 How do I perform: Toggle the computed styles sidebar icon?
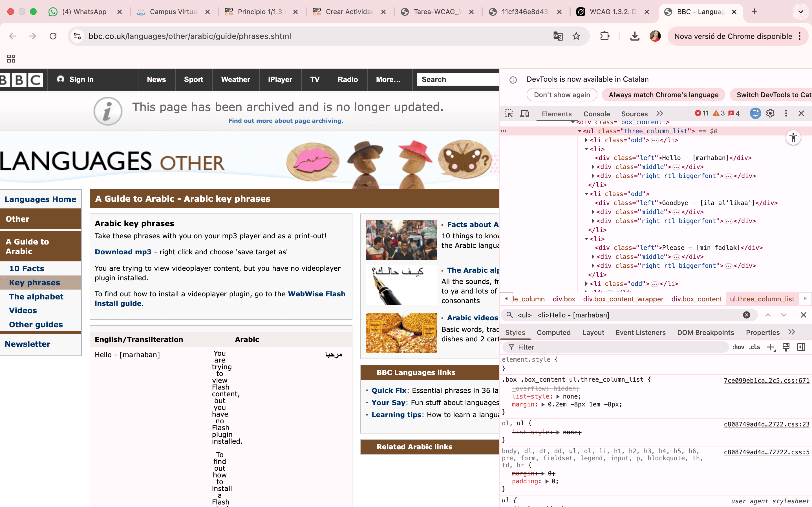(801, 347)
